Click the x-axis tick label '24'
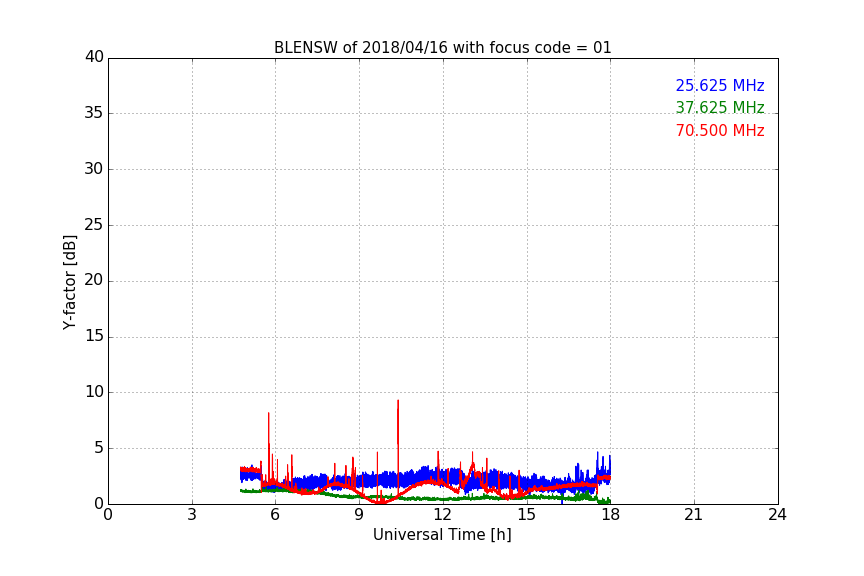The height and width of the screenshot is (576, 864). point(777,515)
